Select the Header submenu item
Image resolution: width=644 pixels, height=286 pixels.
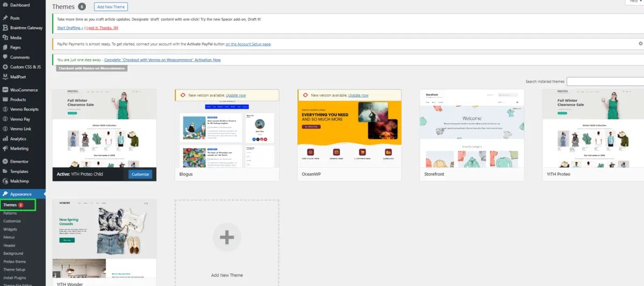click(x=10, y=245)
